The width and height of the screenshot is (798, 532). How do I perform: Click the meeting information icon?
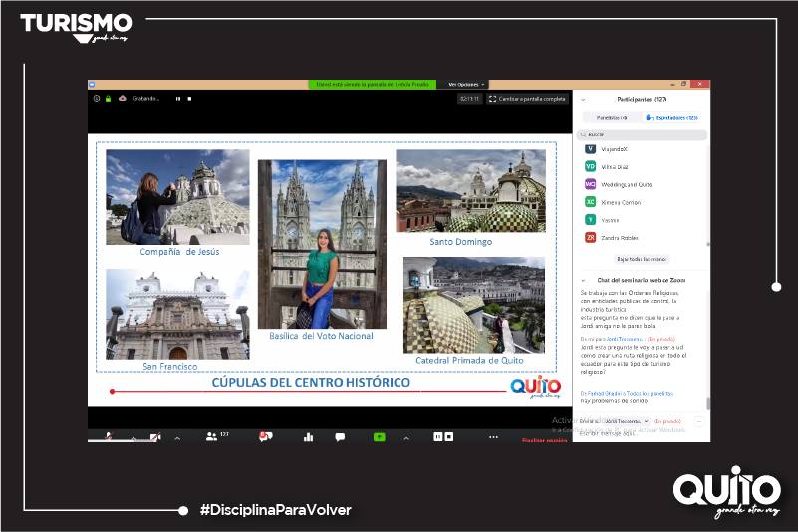click(x=96, y=98)
